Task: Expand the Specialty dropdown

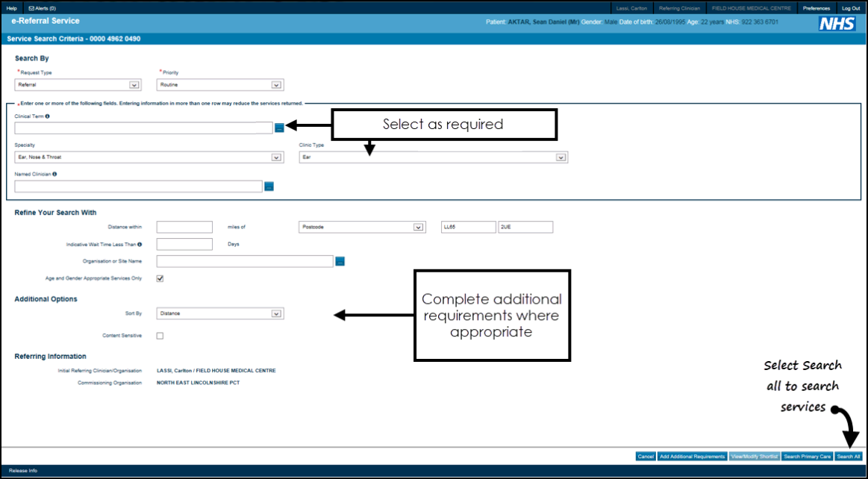Action: 149,157
